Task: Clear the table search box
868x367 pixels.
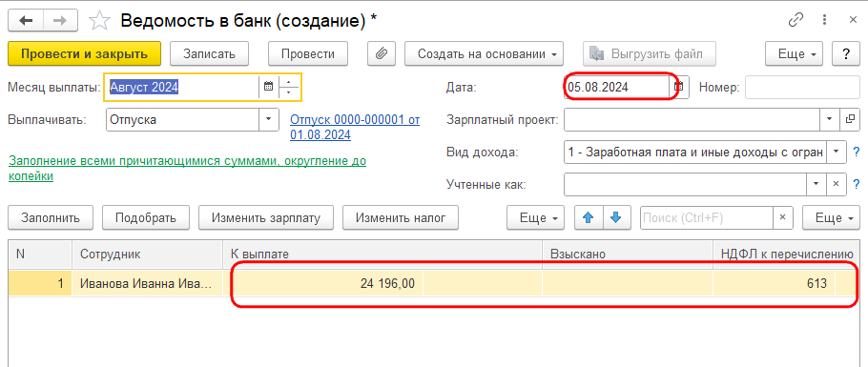Action: coord(782,217)
